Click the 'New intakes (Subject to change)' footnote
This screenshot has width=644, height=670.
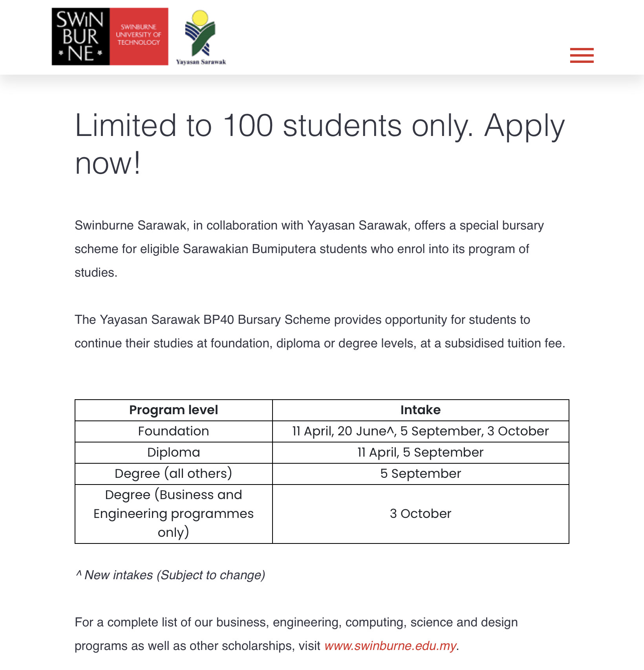[170, 575]
